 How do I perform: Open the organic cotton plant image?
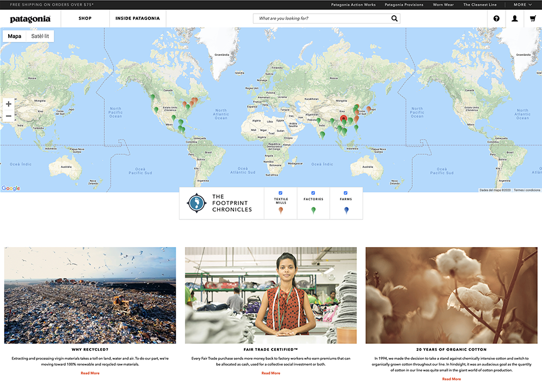451,295
